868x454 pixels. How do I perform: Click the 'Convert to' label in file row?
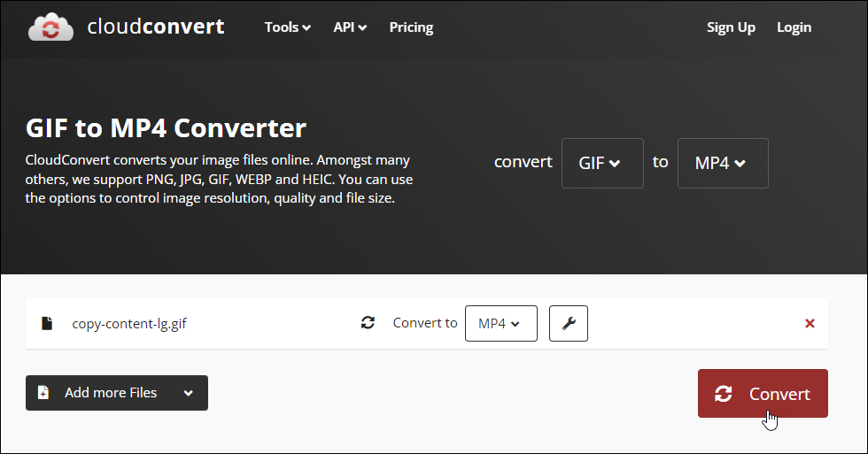[x=425, y=323]
